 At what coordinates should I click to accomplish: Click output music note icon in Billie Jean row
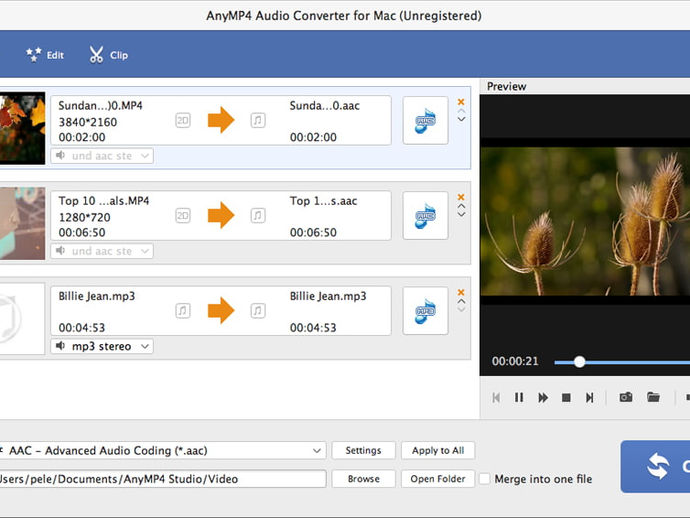(x=258, y=311)
